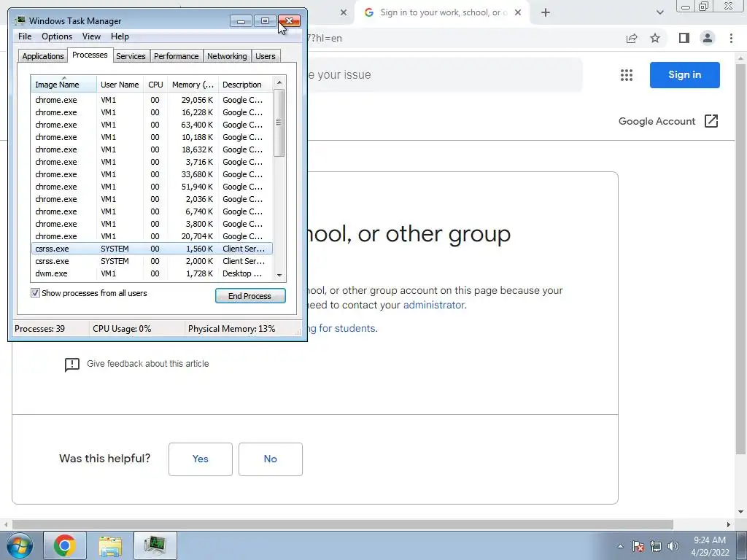The height and width of the screenshot is (560, 747).
Task: Sort by CPU column header
Action: (155, 85)
